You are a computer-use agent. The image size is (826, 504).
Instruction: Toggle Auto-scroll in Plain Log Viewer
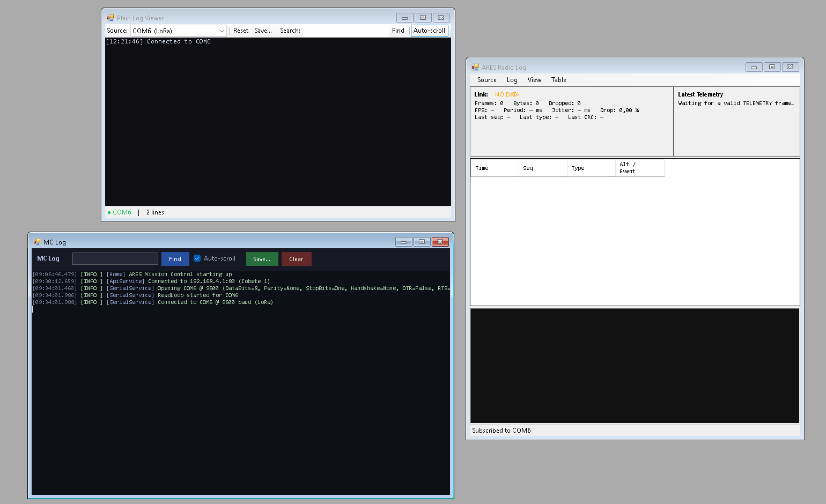(429, 31)
